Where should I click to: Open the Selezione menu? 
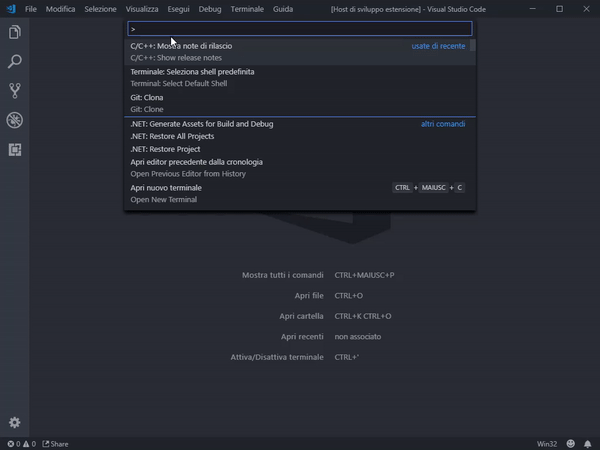coord(100,9)
